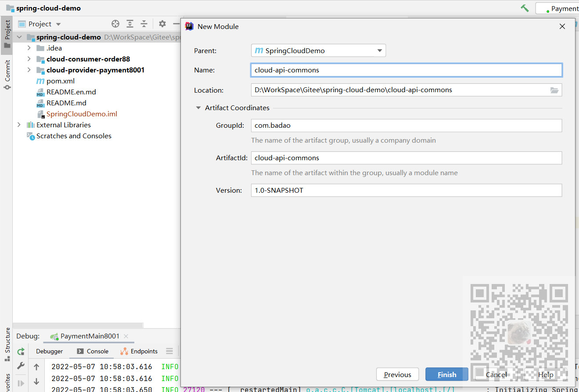Image resolution: width=579 pixels, height=392 pixels.
Task: Click the Name input field
Action: point(406,70)
